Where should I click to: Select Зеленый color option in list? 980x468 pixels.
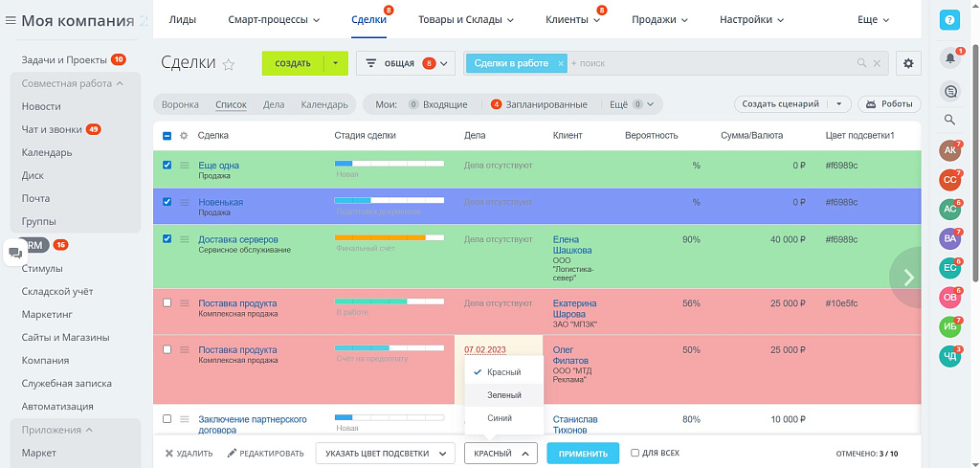coord(504,394)
